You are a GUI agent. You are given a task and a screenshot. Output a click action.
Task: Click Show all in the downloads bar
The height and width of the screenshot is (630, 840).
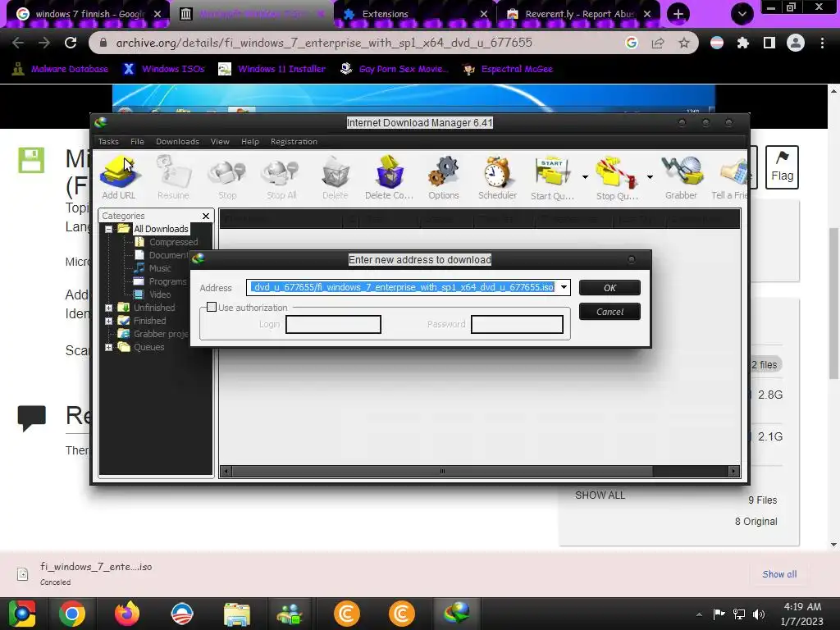click(779, 574)
